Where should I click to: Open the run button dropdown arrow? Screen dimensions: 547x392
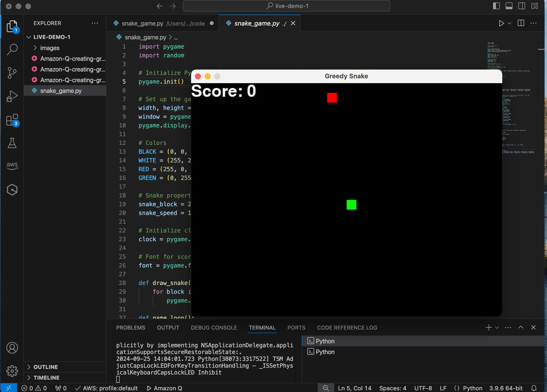pos(510,23)
